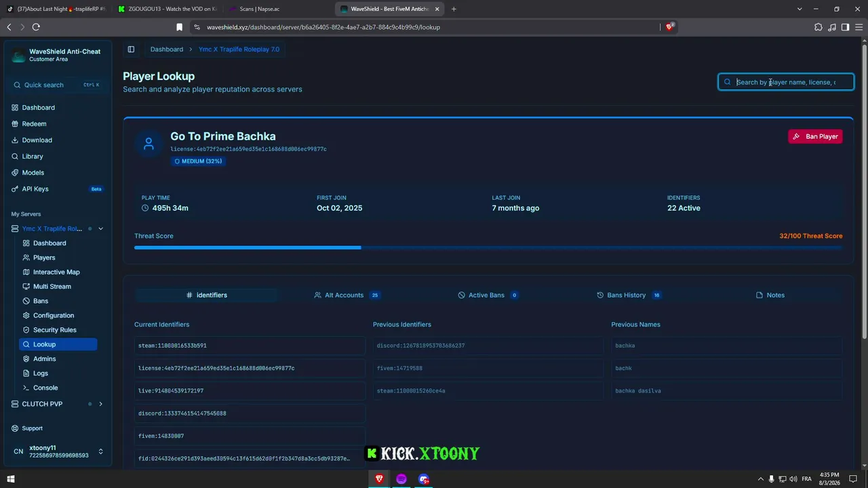Reload the current page

[36, 27]
